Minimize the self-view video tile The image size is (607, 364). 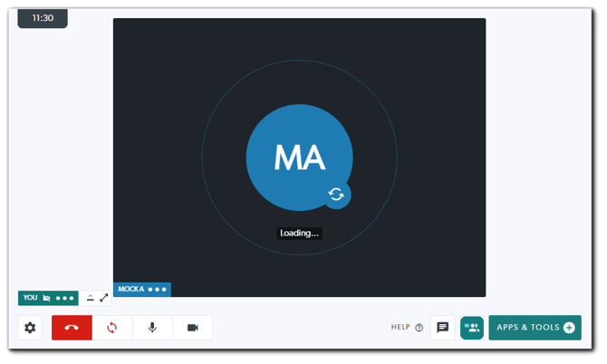coord(91,298)
